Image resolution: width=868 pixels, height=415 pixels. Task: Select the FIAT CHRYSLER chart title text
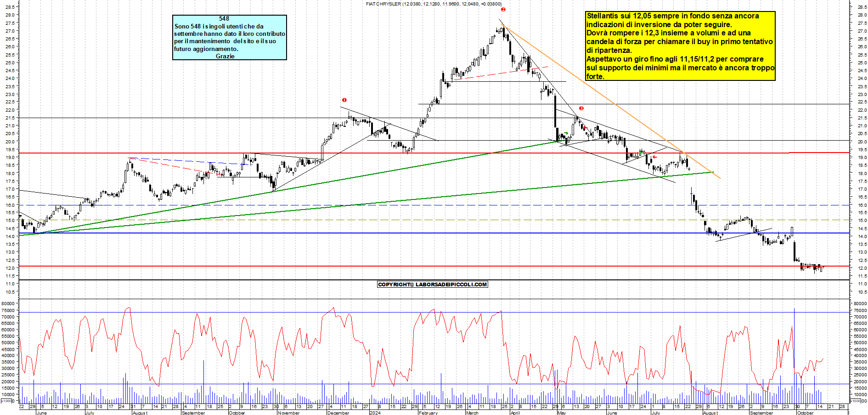coord(434,4)
